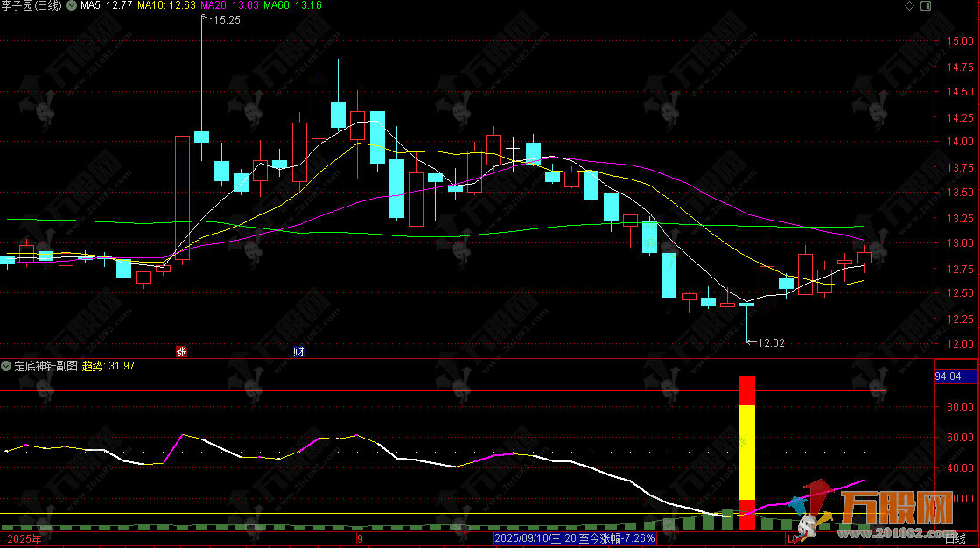This screenshot has width=980, height=548.
Task: Expand the 李子园 main chart indicator menu
Action: pyautogui.click(x=71, y=6)
